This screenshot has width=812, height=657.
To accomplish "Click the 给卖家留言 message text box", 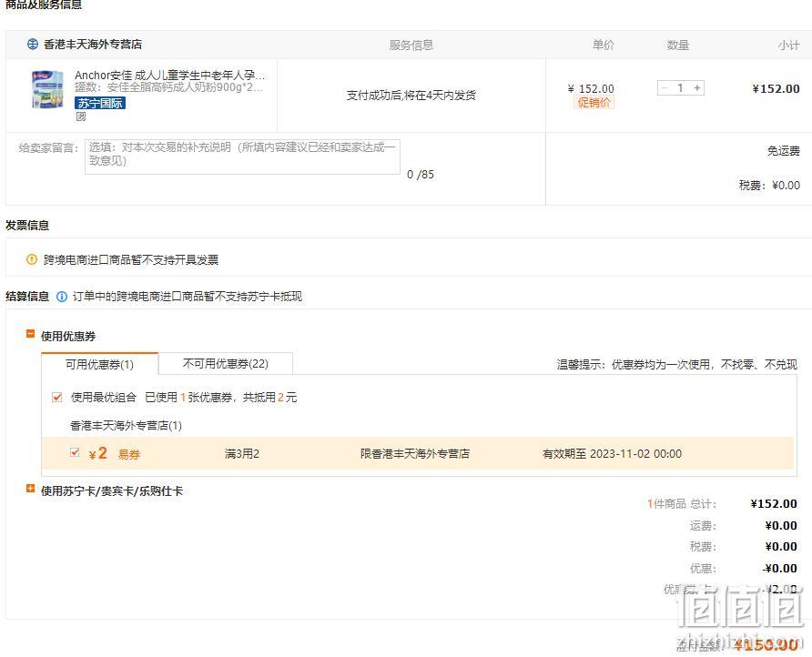I will [242, 157].
